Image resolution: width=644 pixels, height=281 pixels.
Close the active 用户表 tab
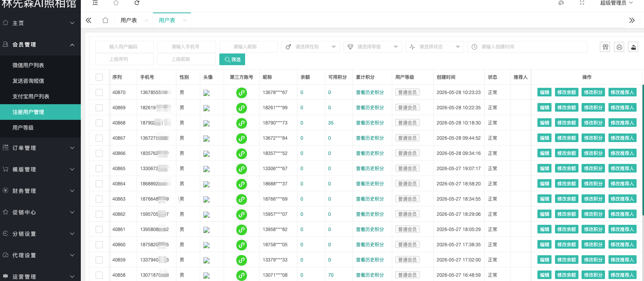tap(185, 20)
